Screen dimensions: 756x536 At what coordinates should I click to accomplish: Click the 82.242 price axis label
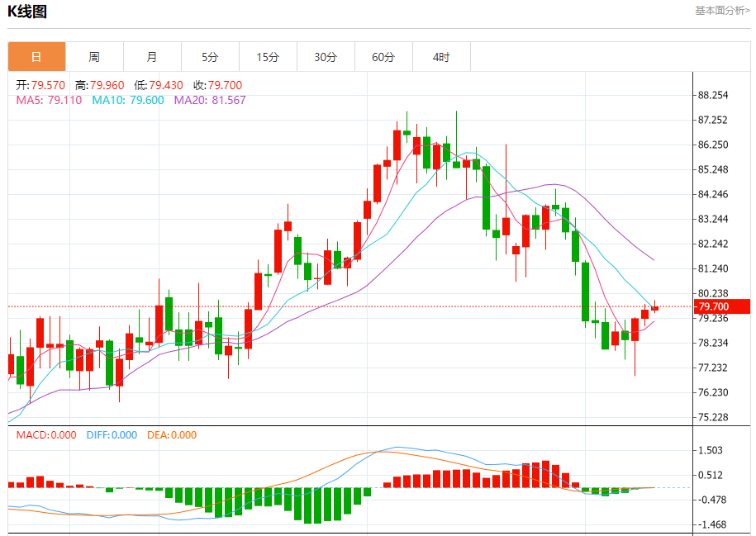pos(713,244)
